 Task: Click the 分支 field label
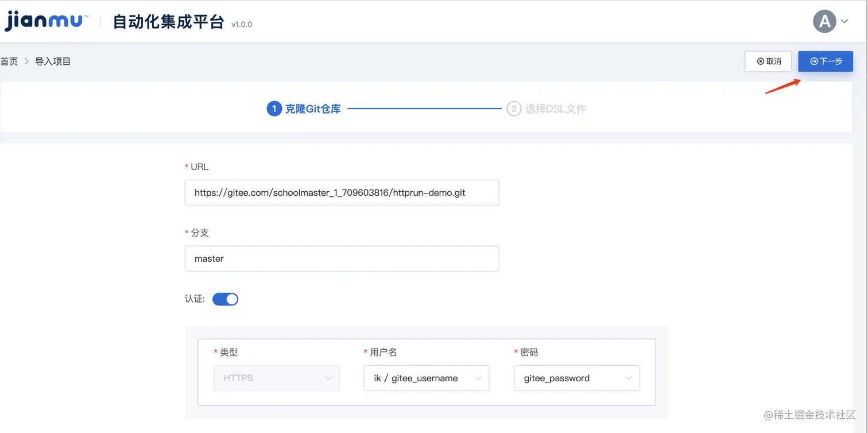tap(200, 233)
